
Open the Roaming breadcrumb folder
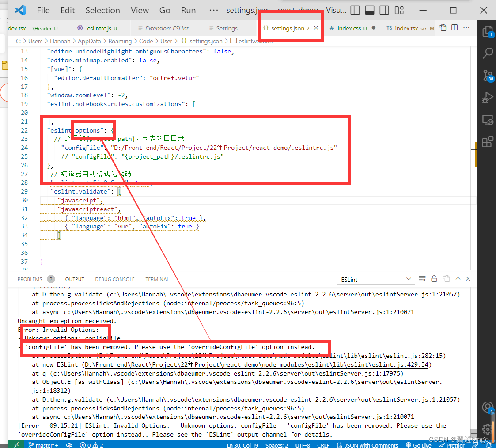(120, 41)
